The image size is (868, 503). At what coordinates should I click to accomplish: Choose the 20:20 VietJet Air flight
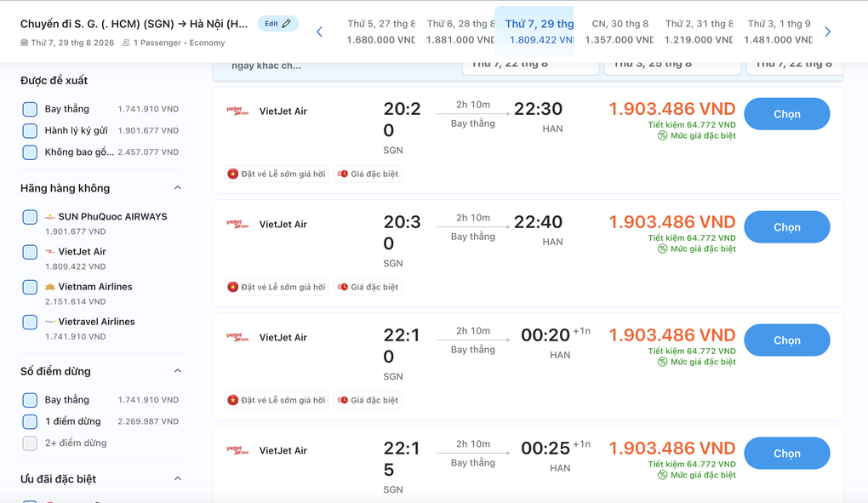786,114
